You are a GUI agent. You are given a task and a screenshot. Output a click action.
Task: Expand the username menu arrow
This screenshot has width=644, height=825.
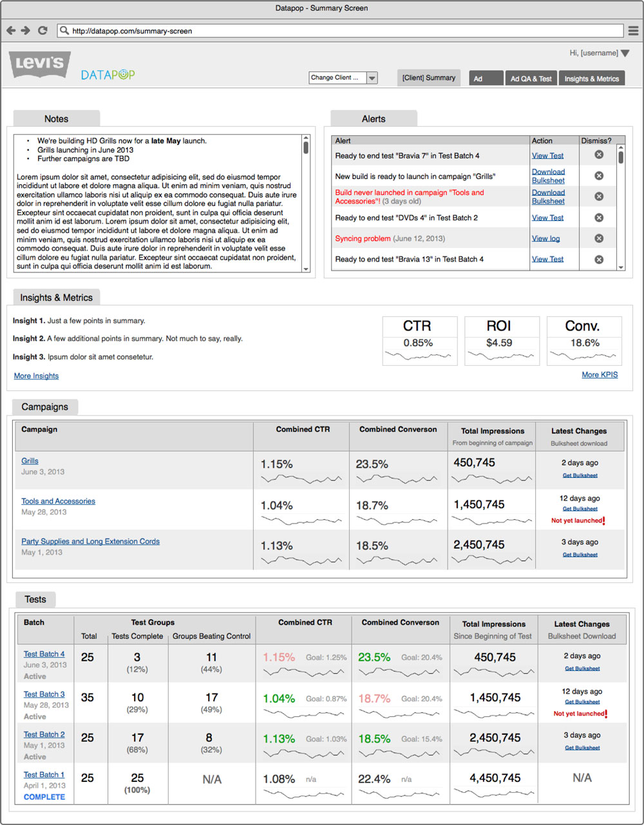625,53
